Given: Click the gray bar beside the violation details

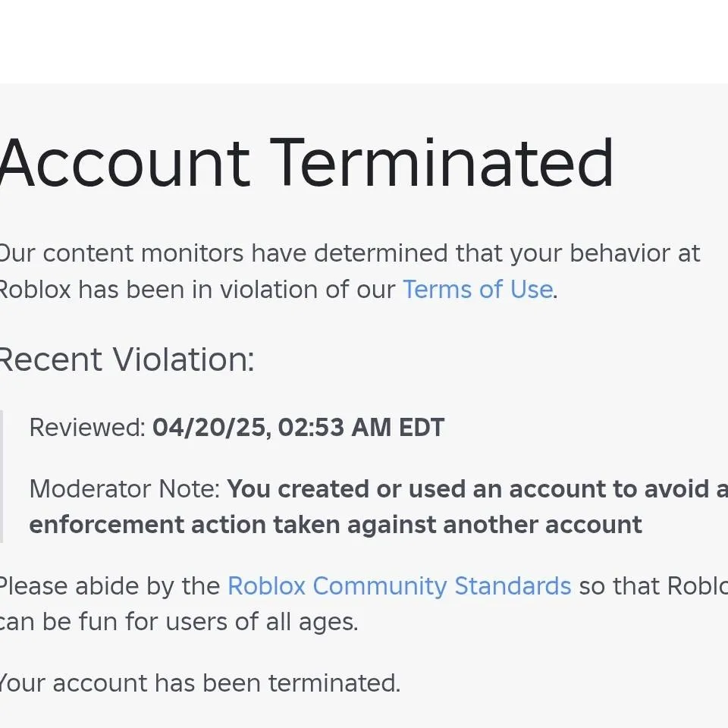Looking at the screenshot, I should tap(2, 476).
